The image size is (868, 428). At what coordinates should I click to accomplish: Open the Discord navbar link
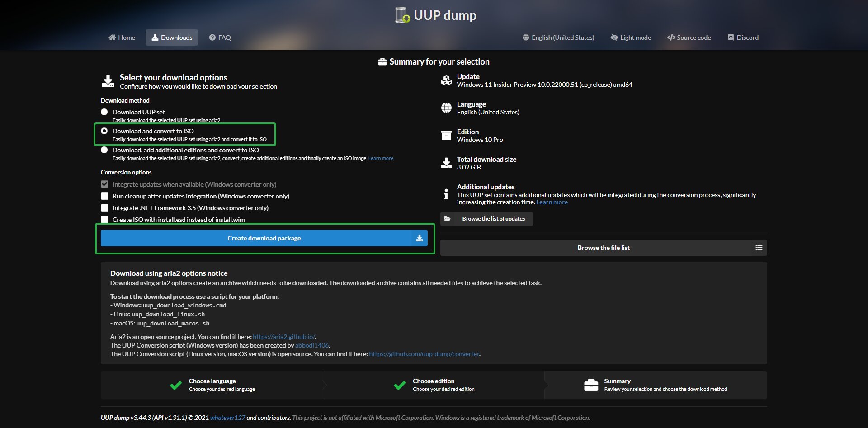743,38
